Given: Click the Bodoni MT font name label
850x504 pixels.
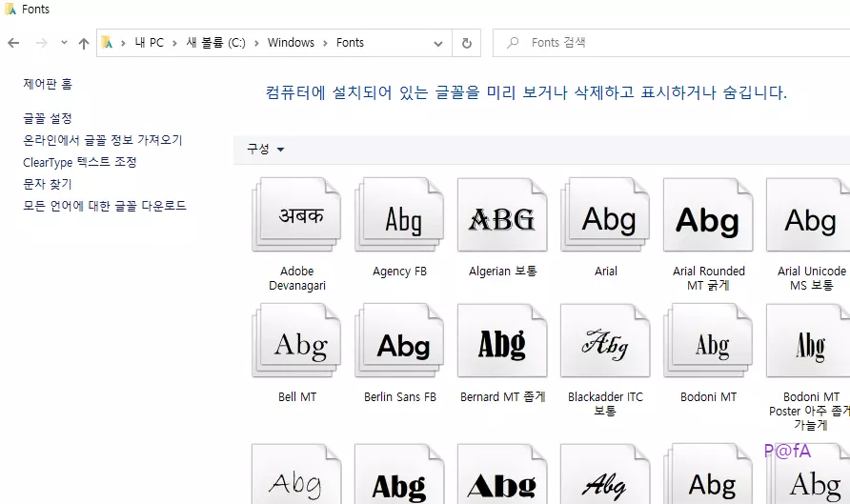Looking at the screenshot, I should point(709,396).
